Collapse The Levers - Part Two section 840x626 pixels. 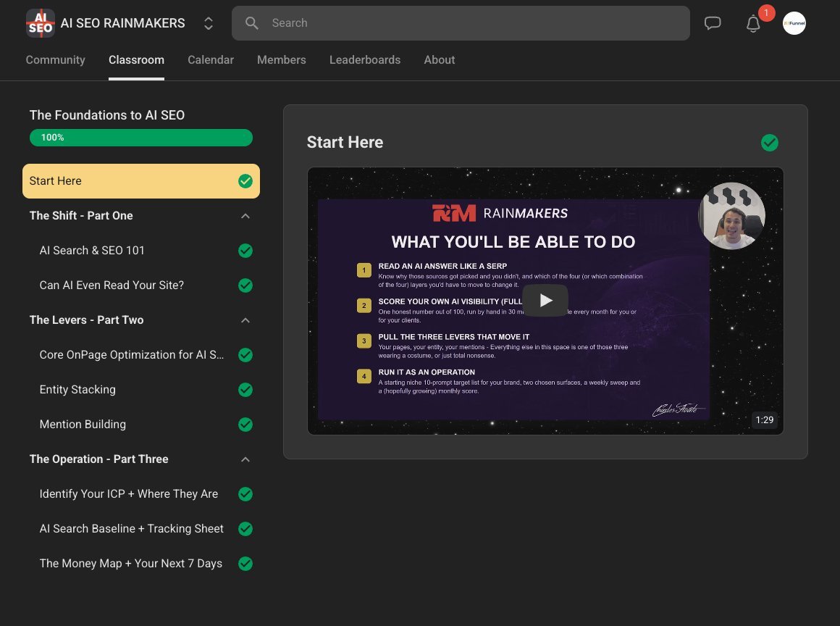tap(245, 320)
